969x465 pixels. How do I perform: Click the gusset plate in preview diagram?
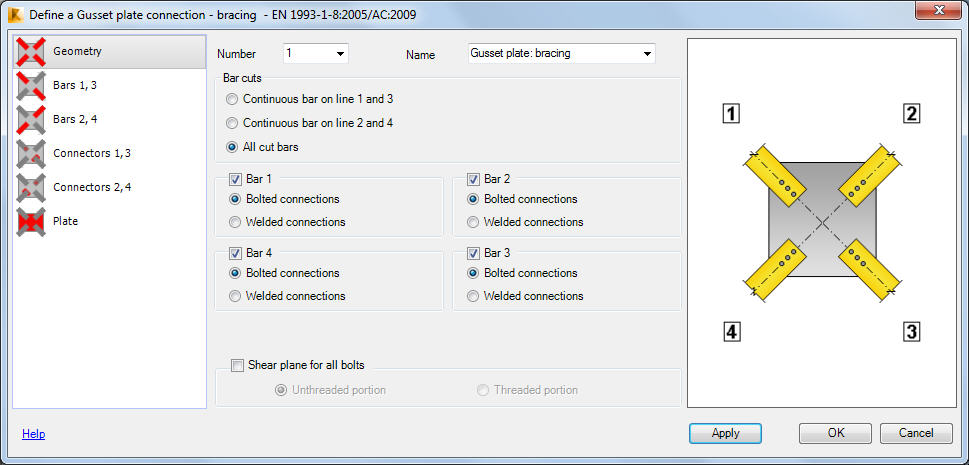pyautogui.click(x=822, y=220)
